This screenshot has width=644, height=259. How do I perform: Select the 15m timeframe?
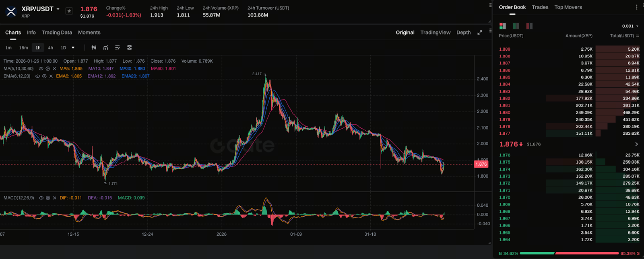click(x=24, y=48)
